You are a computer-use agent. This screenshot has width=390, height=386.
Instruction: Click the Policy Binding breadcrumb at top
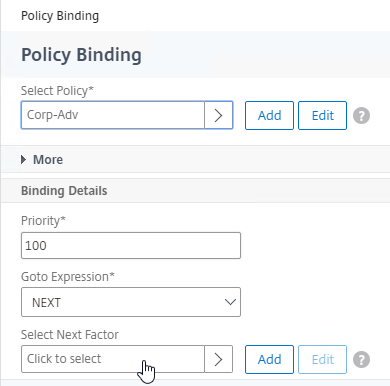coord(60,16)
